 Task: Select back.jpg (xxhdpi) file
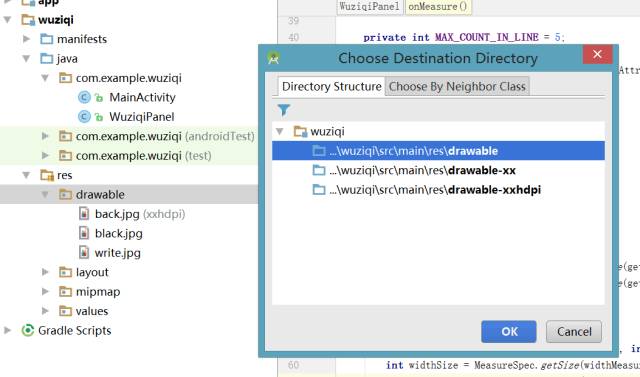pyautogui.click(x=140, y=214)
